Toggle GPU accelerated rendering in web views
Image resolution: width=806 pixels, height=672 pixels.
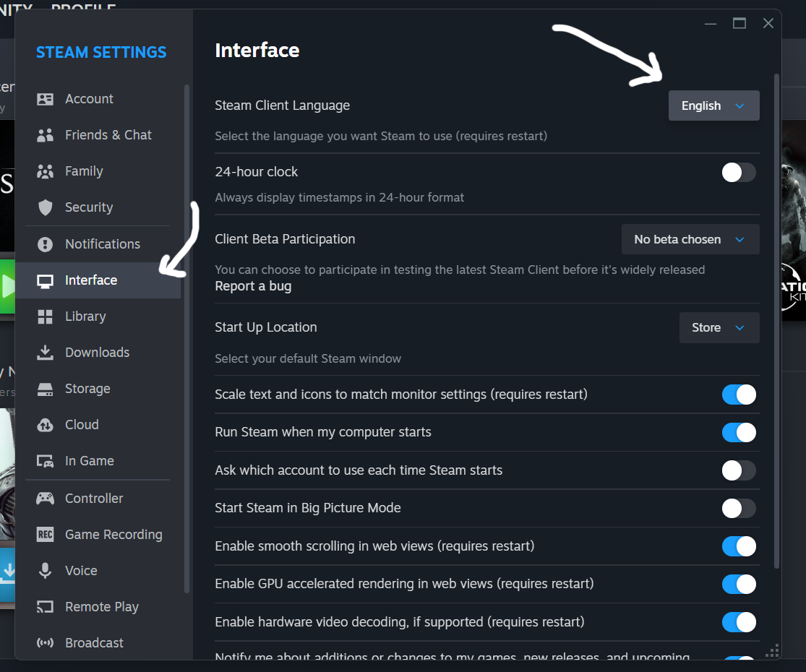coord(739,584)
